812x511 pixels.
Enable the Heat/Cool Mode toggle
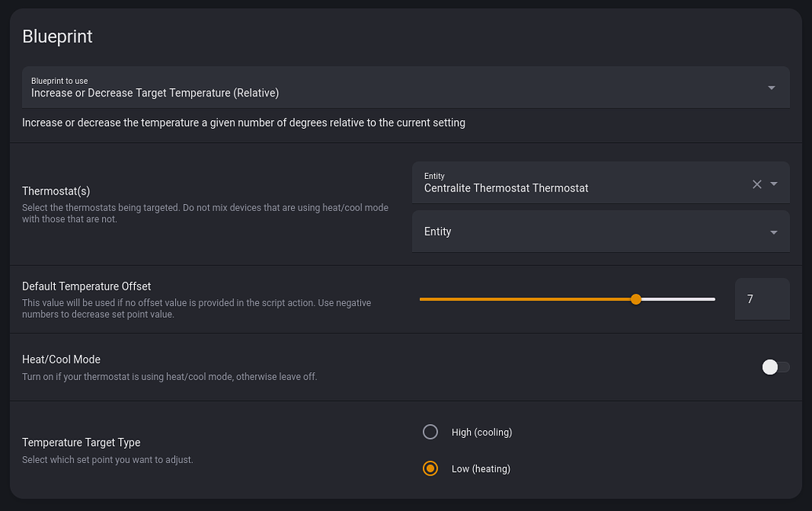click(775, 367)
